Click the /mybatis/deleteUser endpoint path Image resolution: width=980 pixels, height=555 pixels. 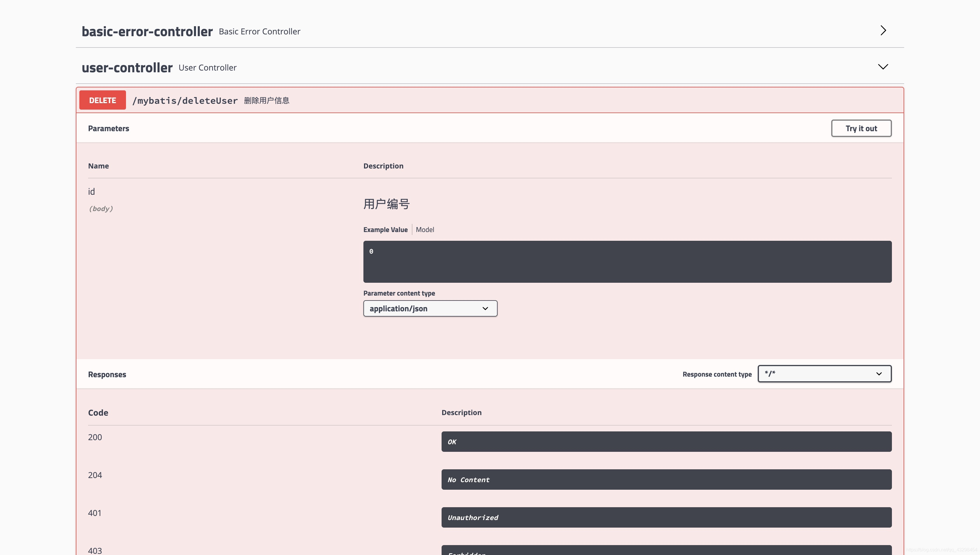tap(185, 101)
